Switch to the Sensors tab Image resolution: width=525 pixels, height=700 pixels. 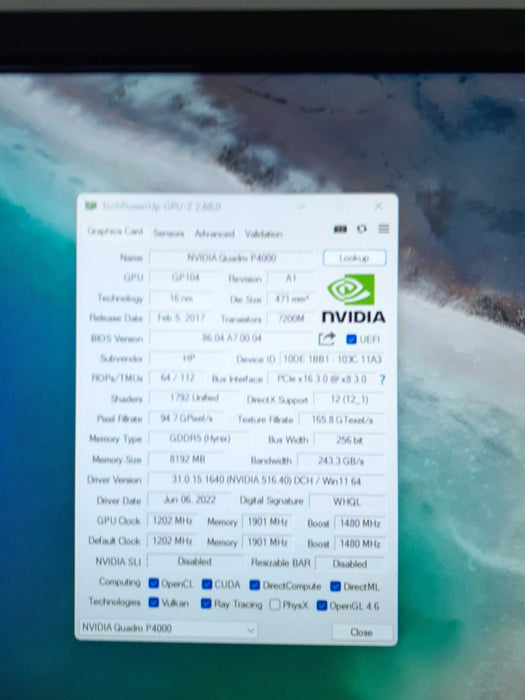(168, 233)
